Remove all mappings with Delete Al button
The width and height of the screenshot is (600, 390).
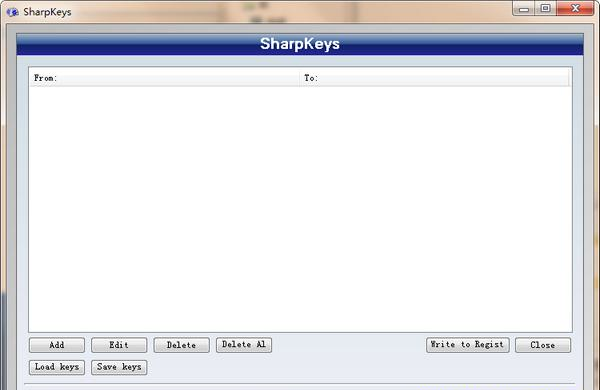[244, 344]
